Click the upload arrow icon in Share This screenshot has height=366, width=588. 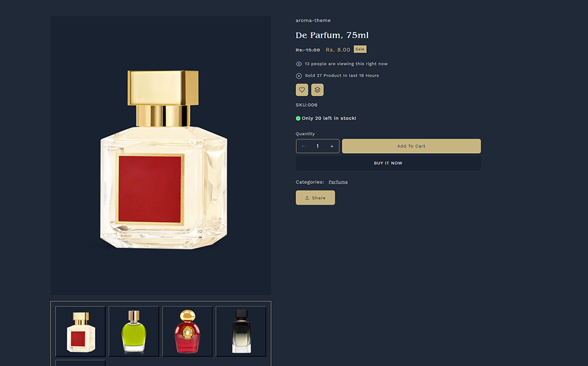[306, 198]
